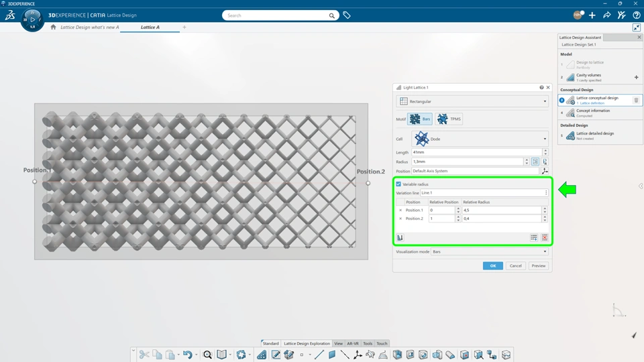Screen dimensions: 644x362
Task: Click the plus Add icon in top bar
Action: click(592, 15)
